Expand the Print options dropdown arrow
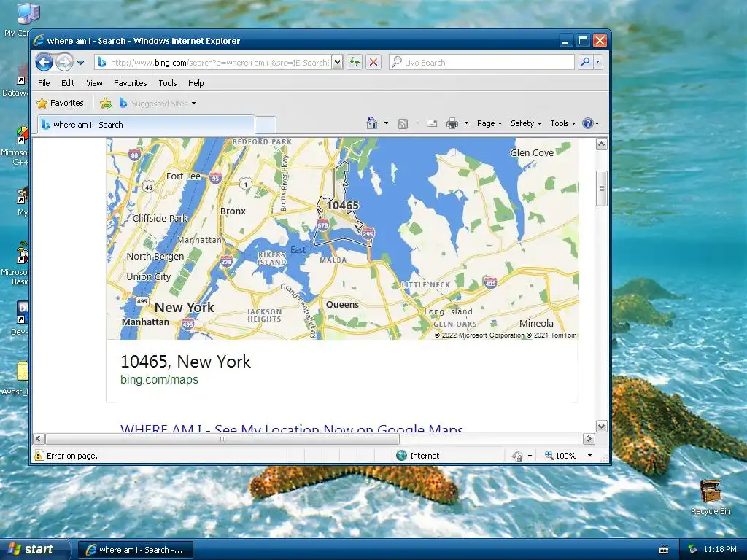Image resolution: width=747 pixels, height=560 pixels. (x=466, y=123)
